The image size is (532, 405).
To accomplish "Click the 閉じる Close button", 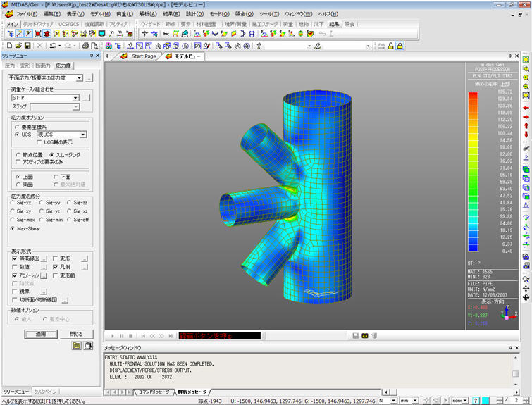I will (x=76, y=334).
